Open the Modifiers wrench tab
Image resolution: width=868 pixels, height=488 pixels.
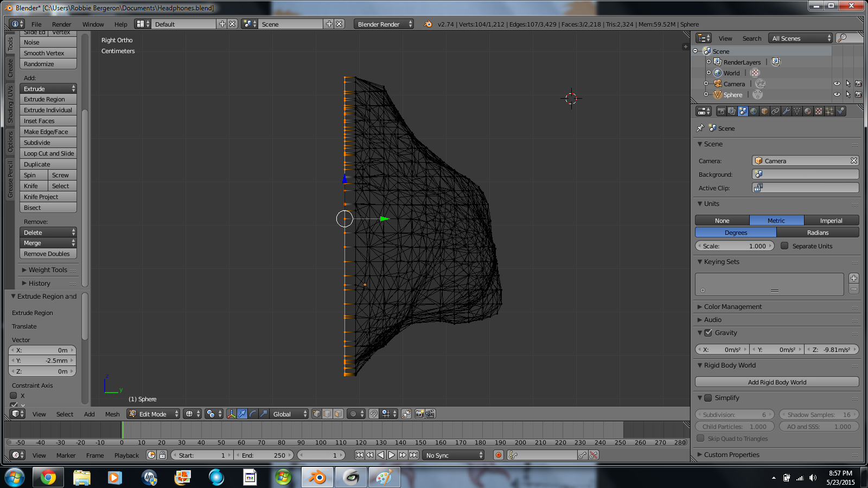[x=786, y=111]
